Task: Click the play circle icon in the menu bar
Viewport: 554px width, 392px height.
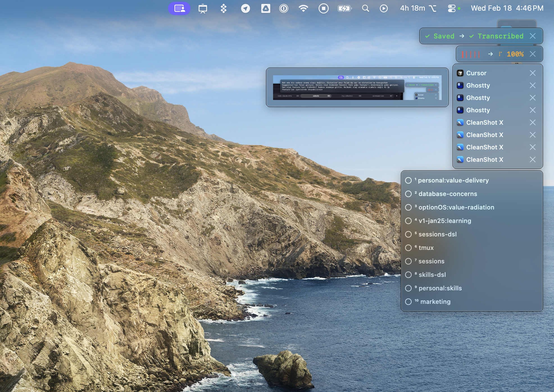Action: 384,8
